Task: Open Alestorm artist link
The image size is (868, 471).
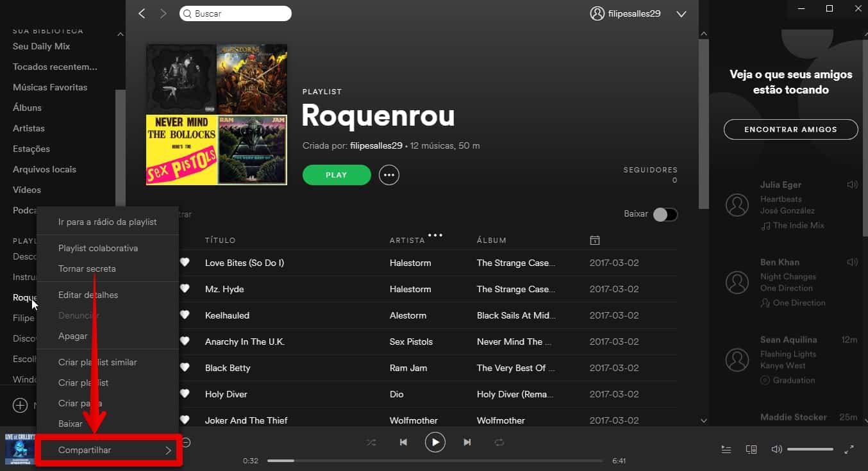Action: pyautogui.click(x=408, y=315)
